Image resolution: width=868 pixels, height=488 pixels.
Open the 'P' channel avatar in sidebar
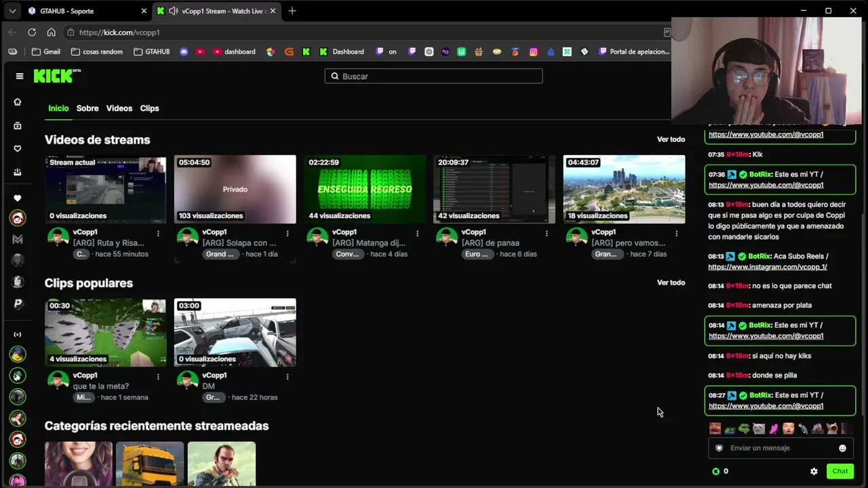18,304
